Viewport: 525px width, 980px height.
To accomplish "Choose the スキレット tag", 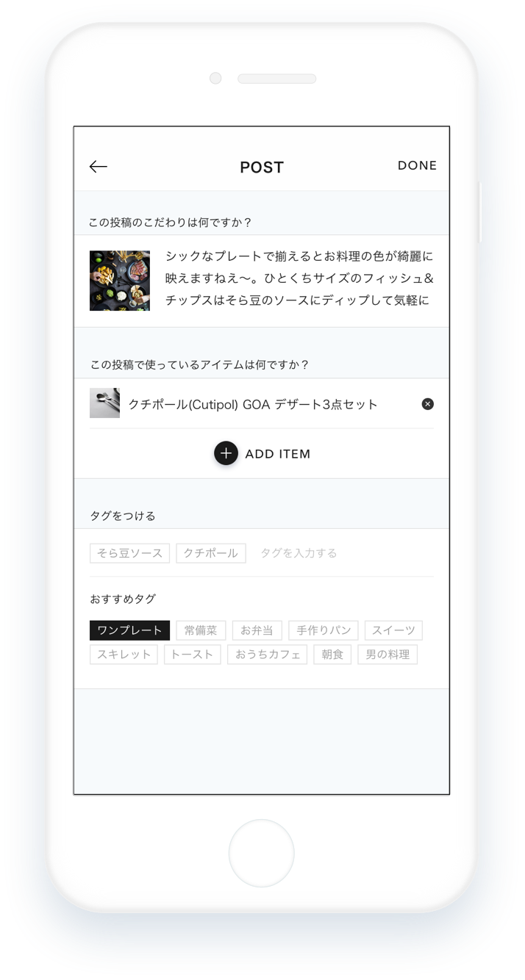I will tap(124, 655).
